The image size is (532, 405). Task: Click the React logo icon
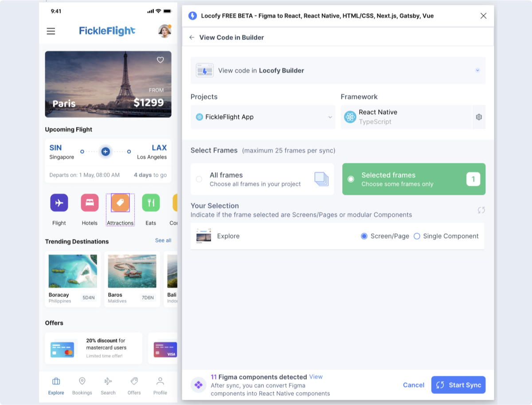[x=350, y=117]
